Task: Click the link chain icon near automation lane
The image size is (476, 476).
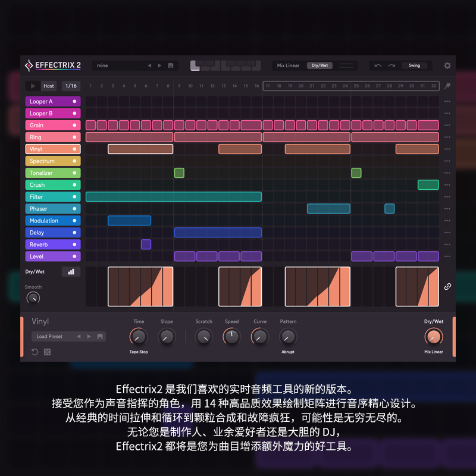Action: click(447, 287)
